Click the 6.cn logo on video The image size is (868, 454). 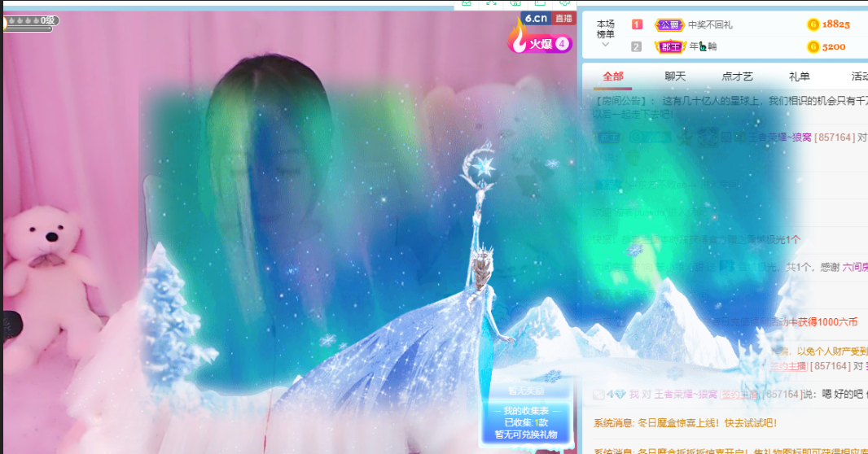click(x=536, y=18)
